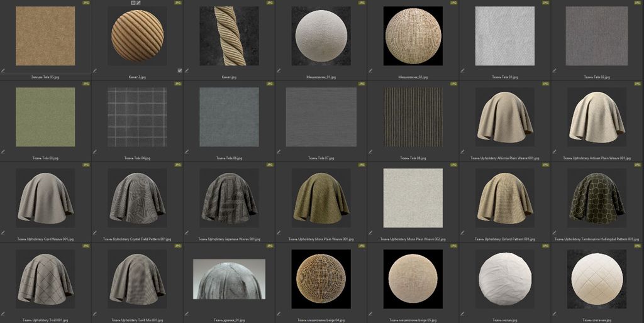Viewport: 644px width, 323px height.
Task: Select the Ткань дранка_01 preview image
Action: click(229, 278)
